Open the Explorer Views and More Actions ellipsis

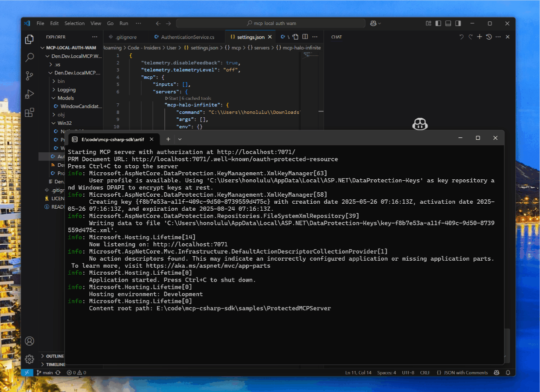point(94,37)
